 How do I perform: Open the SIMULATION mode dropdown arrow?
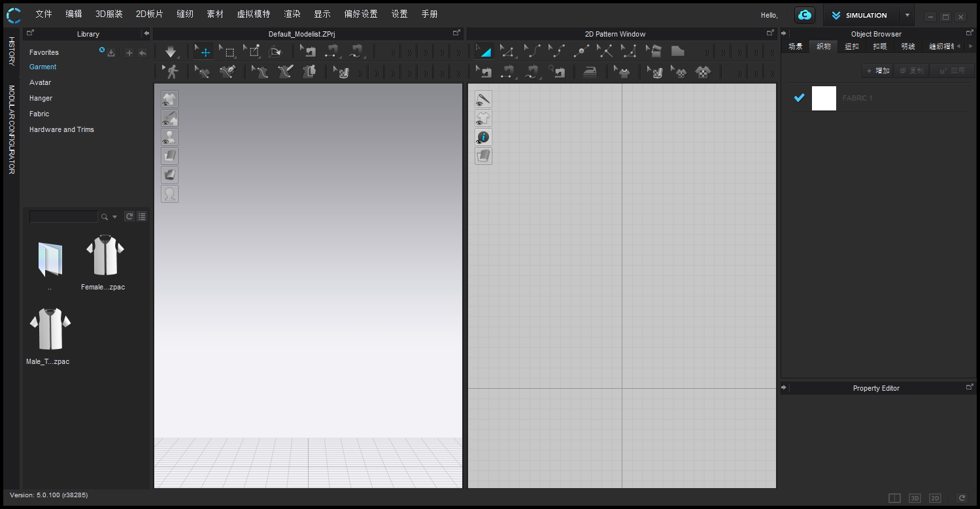click(x=907, y=15)
